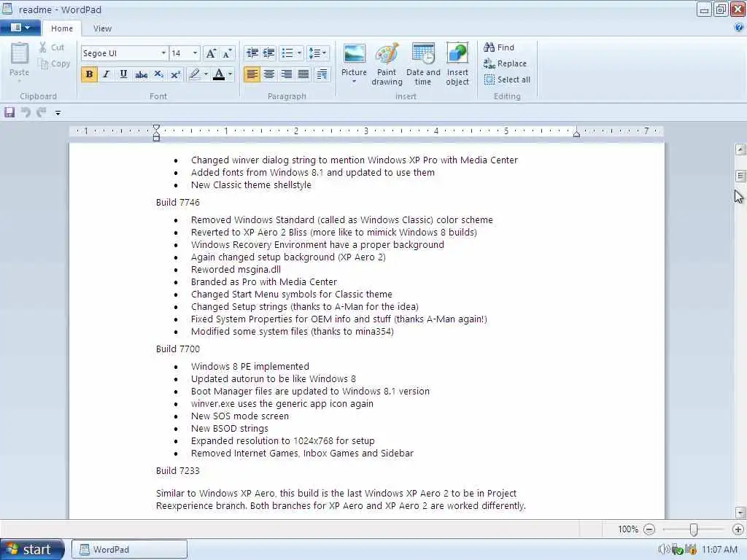Insert a Paint drawing

tap(387, 64)
